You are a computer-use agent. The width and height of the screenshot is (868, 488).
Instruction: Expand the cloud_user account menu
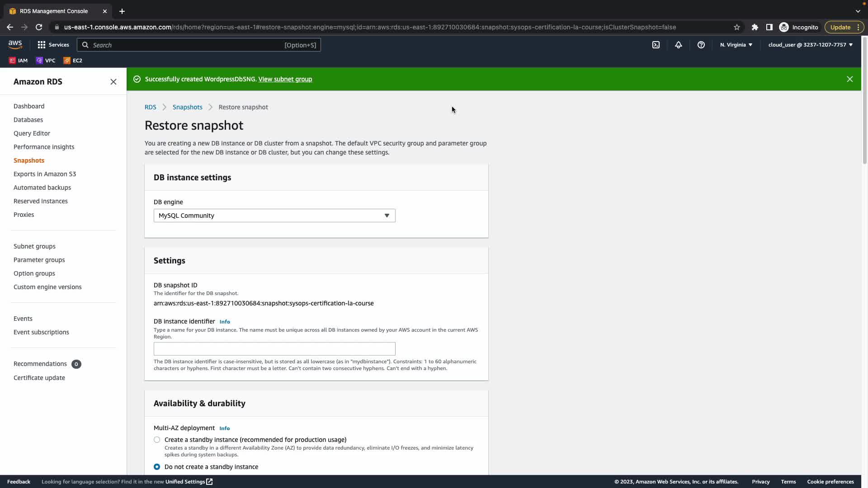(810, 45)
